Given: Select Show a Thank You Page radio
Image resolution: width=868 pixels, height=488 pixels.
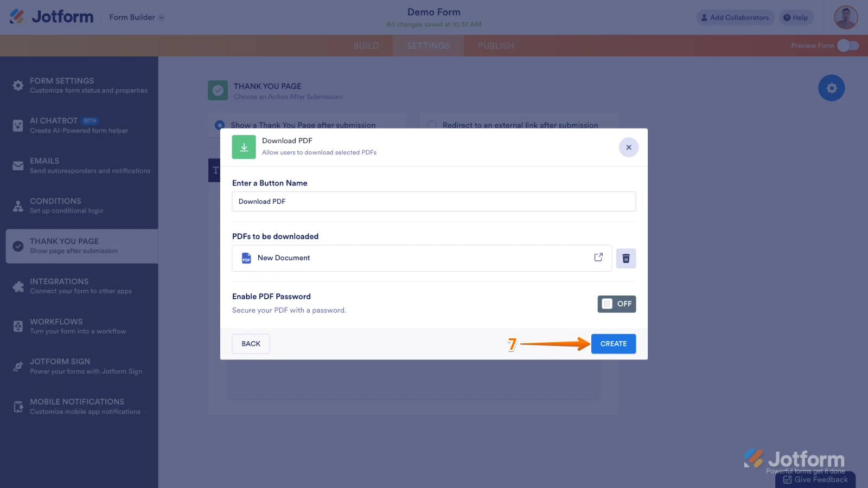Looking at the screenshot, I should (x=220, y=125).
